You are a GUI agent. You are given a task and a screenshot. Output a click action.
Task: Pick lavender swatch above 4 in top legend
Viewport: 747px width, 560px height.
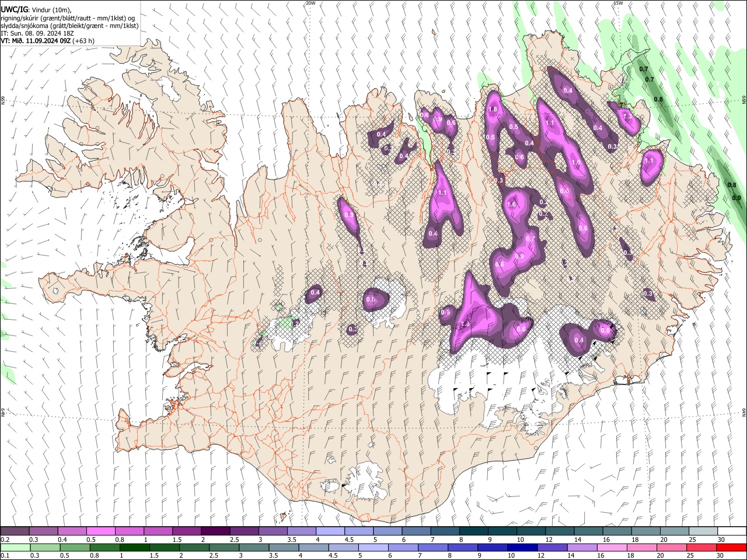point(330,531)
